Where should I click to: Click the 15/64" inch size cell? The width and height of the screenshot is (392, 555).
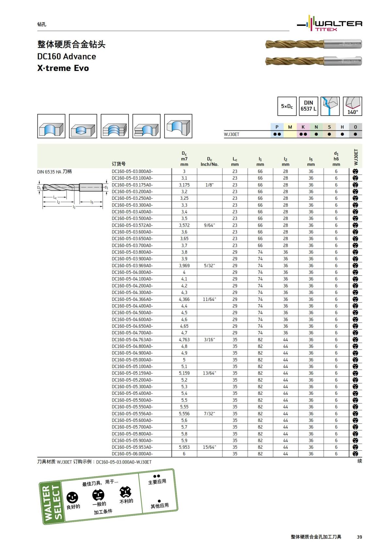[209, 447]
